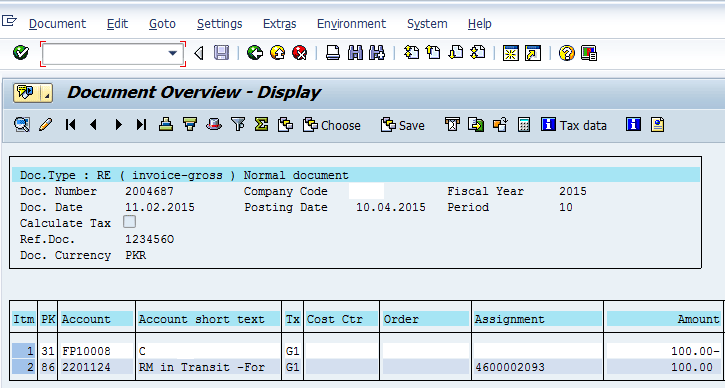Click the calculator spreadsheet icon

[x=524, y=124]
